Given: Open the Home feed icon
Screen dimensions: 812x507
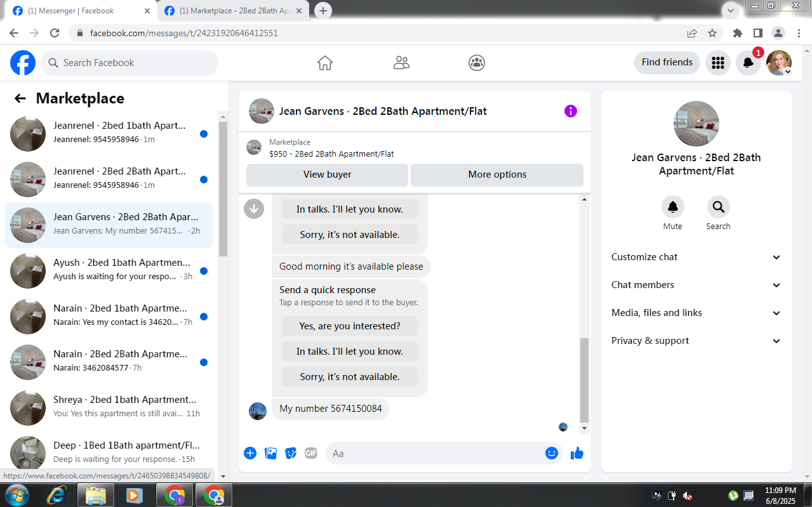Looking at the screenshot, I should click(325, 63).
